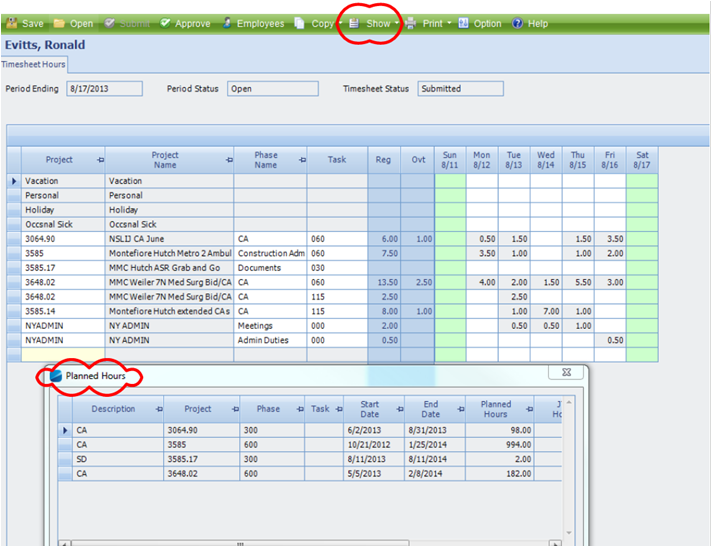This screenshot has width=712, height=547.
Task: Click the Approve checkmark icon
Action: [165, 23]
